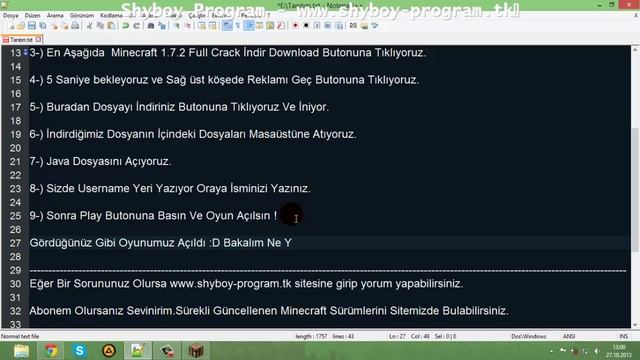Open Skype from the taskbar
This screenshot has width=640, height=360.
click(80, 351)
